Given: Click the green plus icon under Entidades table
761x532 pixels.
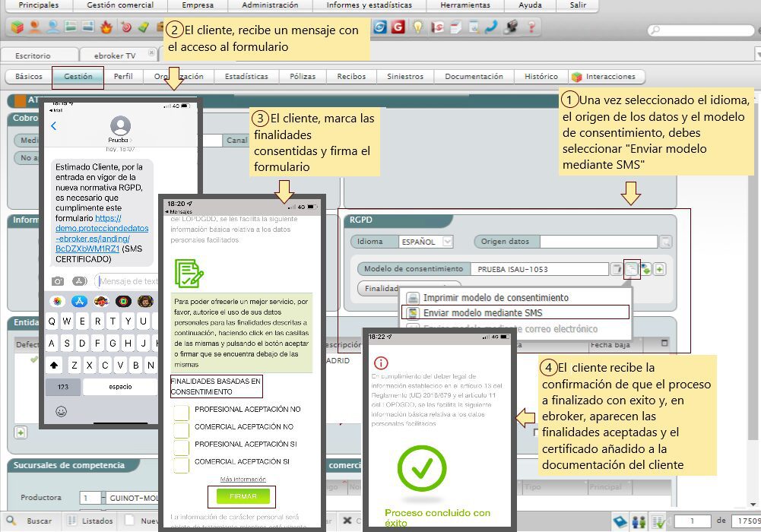Looking at the screenshot, I should pyautogui.click(x=21, y=432).
